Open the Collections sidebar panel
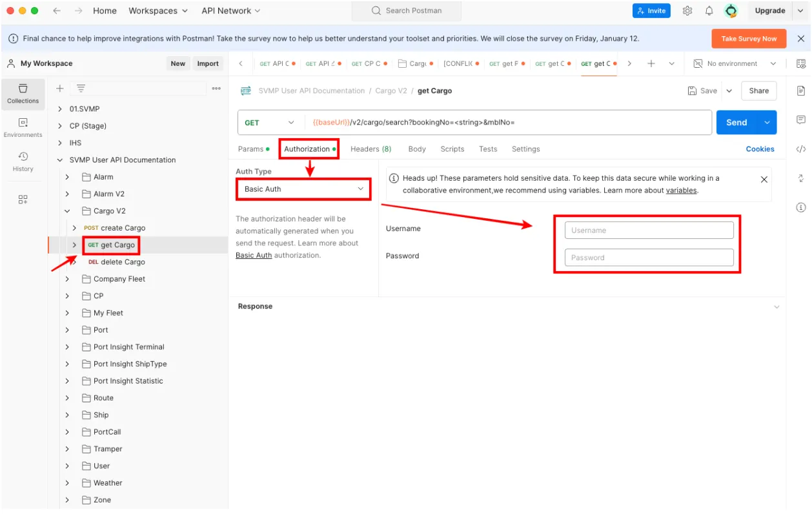The image size is (812, 514). (23, 94)
